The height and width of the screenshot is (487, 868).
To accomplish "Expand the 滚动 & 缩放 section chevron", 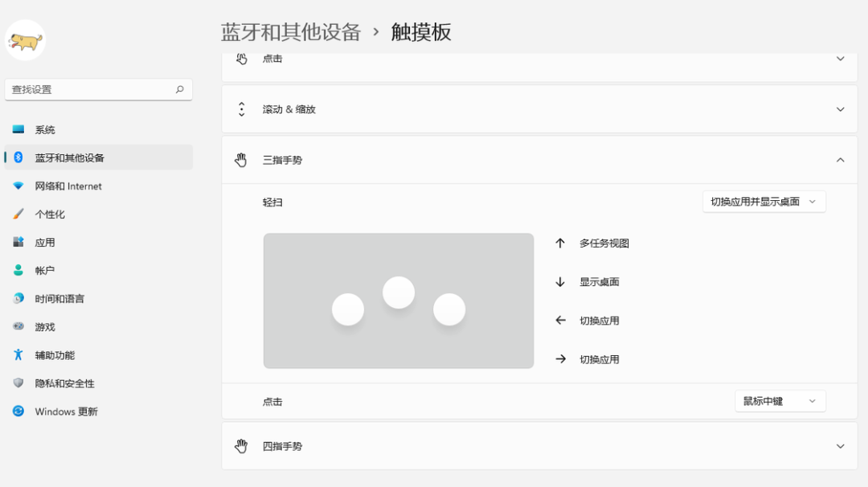I will [840, 109].
